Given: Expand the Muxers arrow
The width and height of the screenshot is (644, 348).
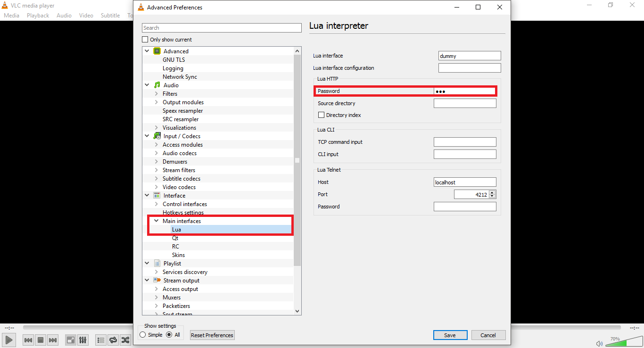Looking at the screenshot, I should pos(157,297).
